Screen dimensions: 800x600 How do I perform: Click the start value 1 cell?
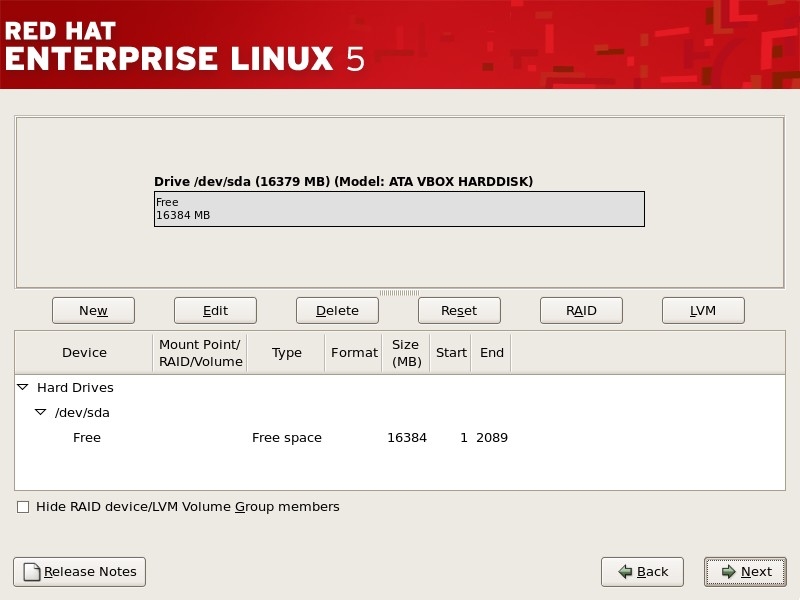tap(463, 437)
